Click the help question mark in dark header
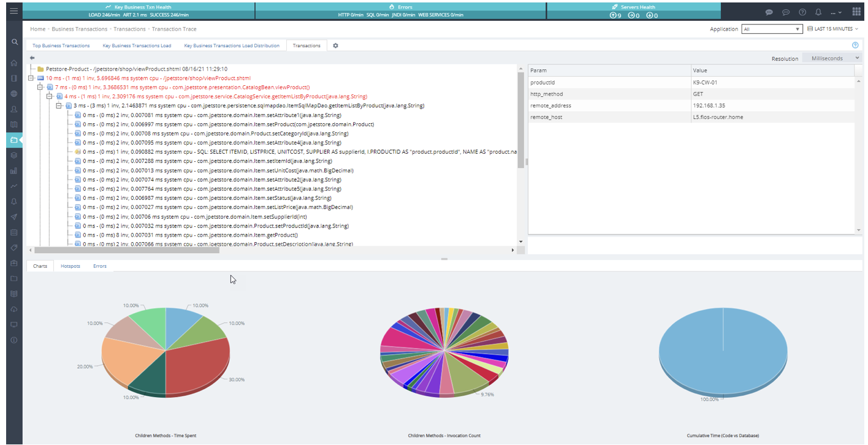 802,12
